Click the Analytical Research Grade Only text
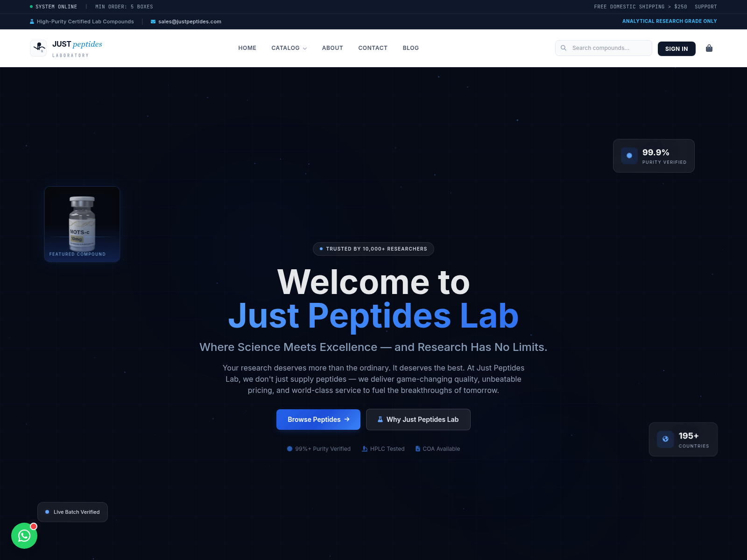 [x=669, y=21]
